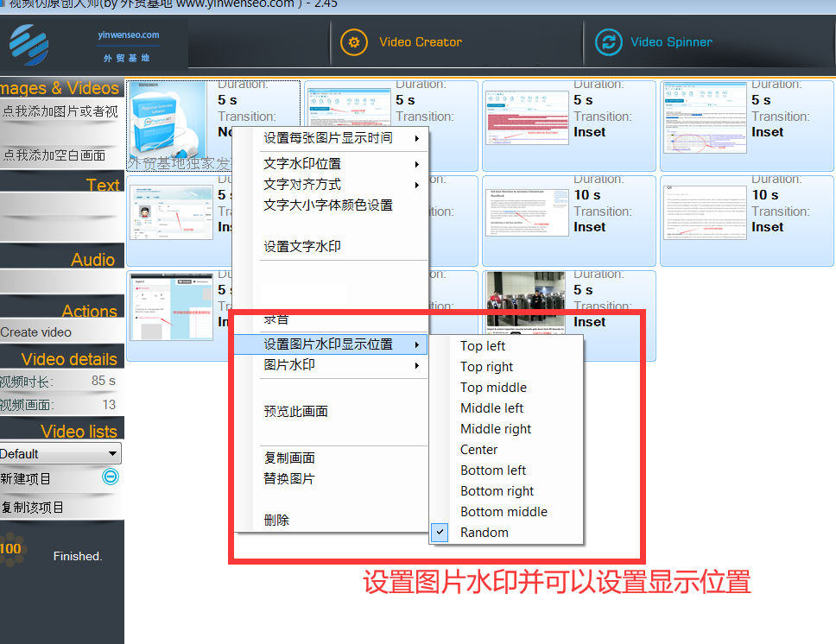Click the Video Creator gear icon
This screenshot has height=644, width=836.
(x=354, y=42)
